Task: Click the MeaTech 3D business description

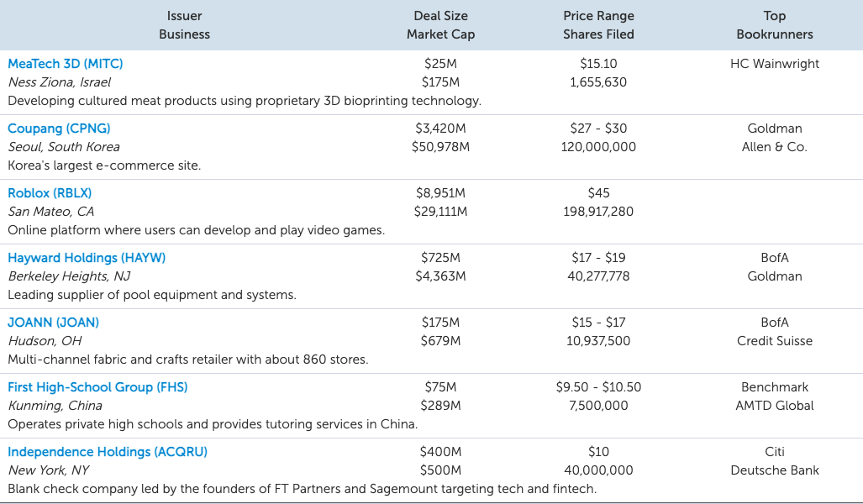Action: tap(245, 101)
